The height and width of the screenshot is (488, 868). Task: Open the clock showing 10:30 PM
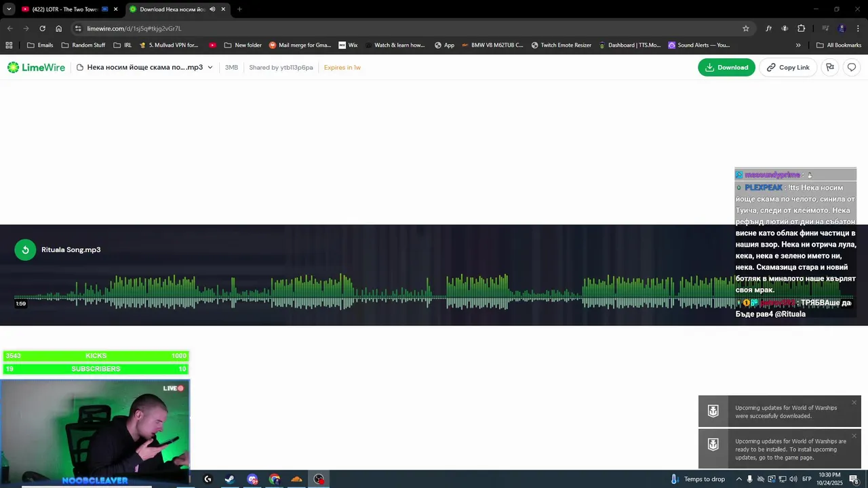(829, 479)
